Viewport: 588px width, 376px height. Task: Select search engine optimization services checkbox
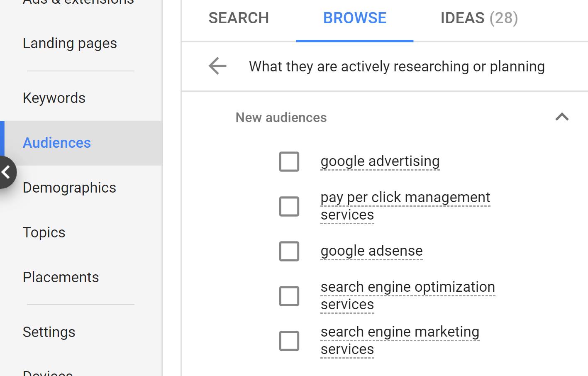(289, 296)
